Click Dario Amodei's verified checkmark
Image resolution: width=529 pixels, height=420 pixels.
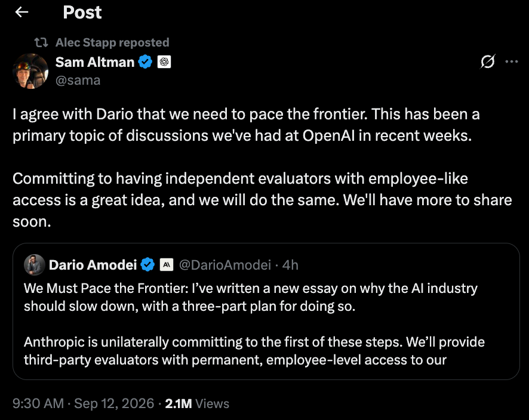147,265
